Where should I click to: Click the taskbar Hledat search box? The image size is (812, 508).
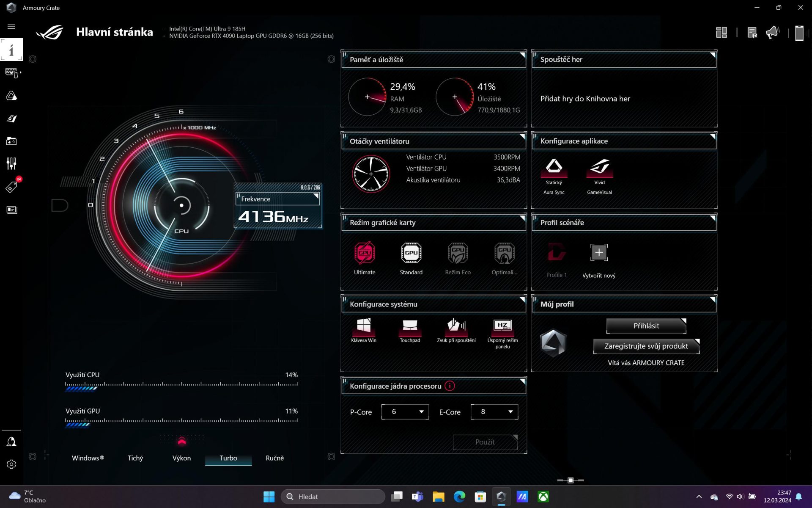click(333, 497)
